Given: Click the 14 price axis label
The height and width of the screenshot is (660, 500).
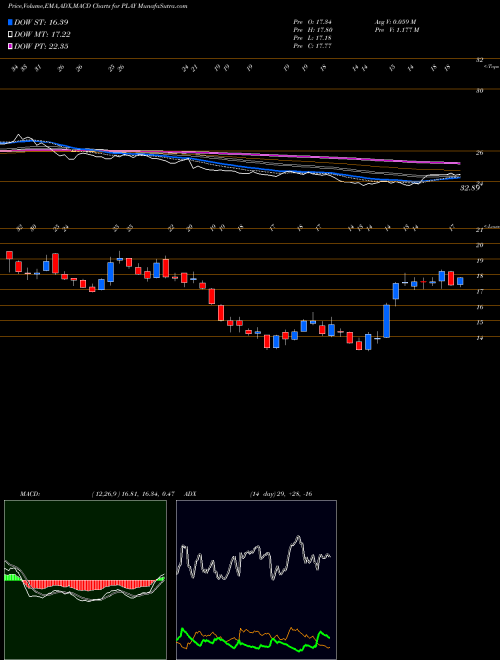Looking at the screenshot, I should click(479, 338).
